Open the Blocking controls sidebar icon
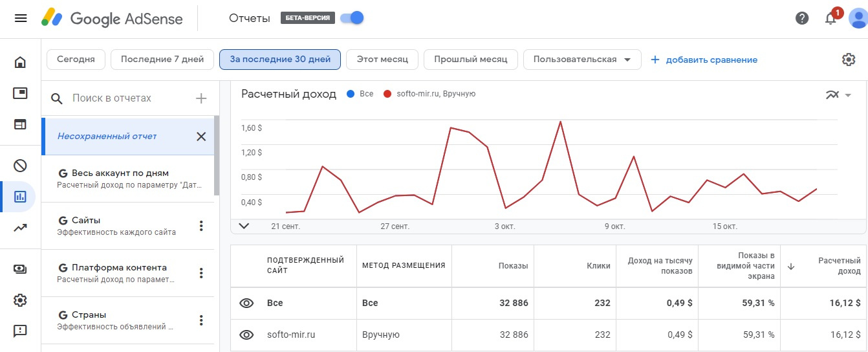The width and height of the screenshot is (868, 352). (20, 166)
